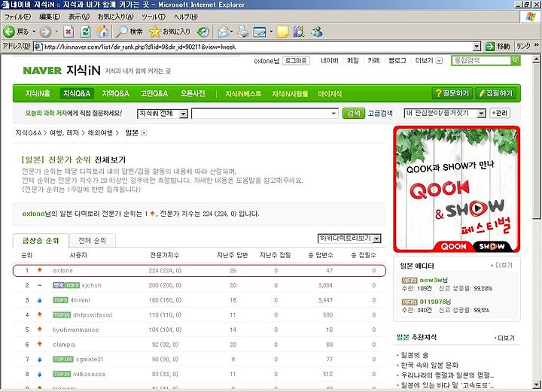Expand the 일본 breadcrumb dropdown arrow
The image size is (542, 392).
tap(144, 133)
